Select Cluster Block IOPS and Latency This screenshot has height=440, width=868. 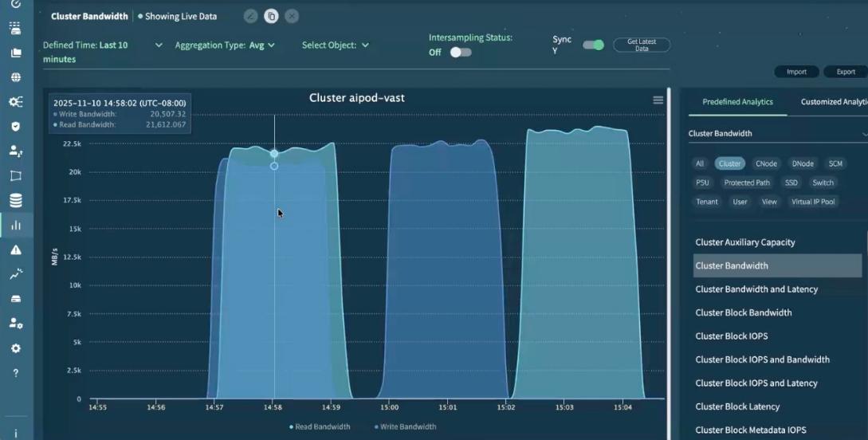[777, 383]
